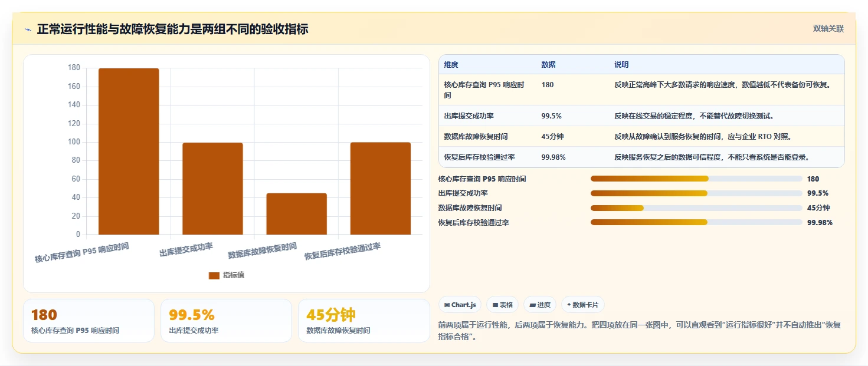Viewport: 868px width, 366px height.
Task: Click the 180 data card
Action: [x=89, y=321]
